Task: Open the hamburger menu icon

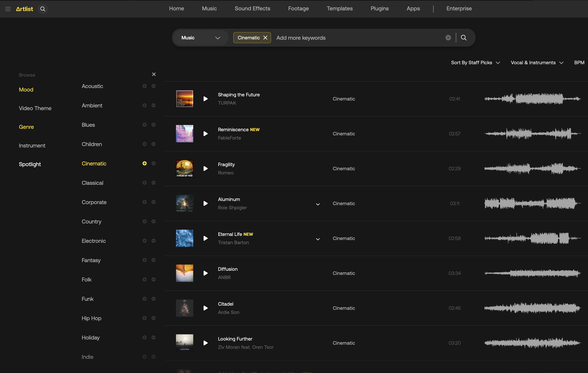Action: point(8,9)
